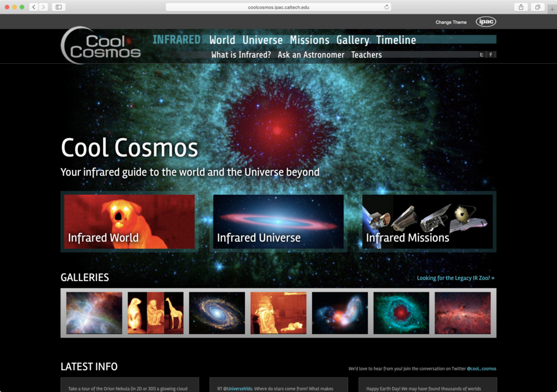Open the Ask an Astronomer link
The image size is (557, 392).
pos(311,55)
